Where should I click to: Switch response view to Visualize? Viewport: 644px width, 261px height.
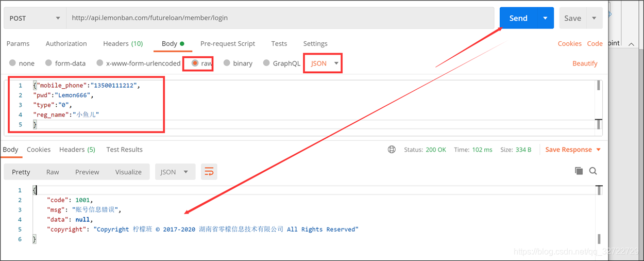click(x=128, y=172)
